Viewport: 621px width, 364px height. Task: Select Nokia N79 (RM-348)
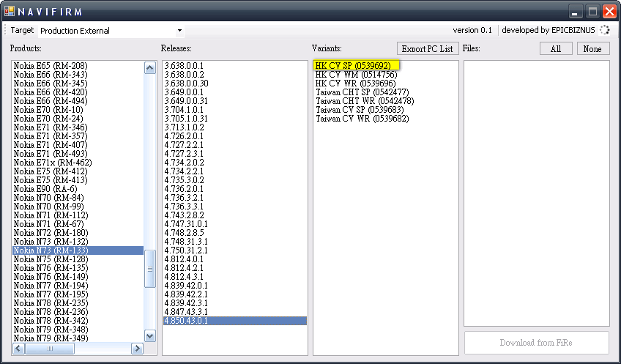[51, 330]
